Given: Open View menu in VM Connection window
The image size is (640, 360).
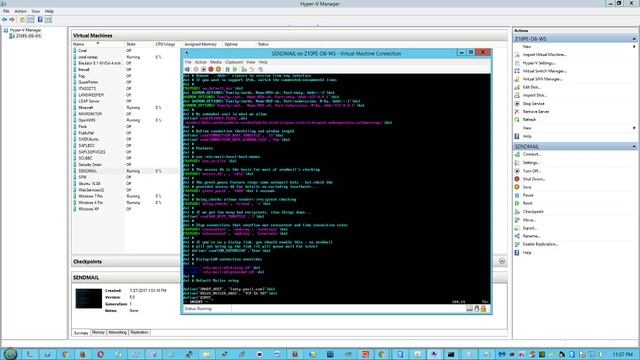Looking at the screenshot, I should pyautogui.click(x=251, y=62).
